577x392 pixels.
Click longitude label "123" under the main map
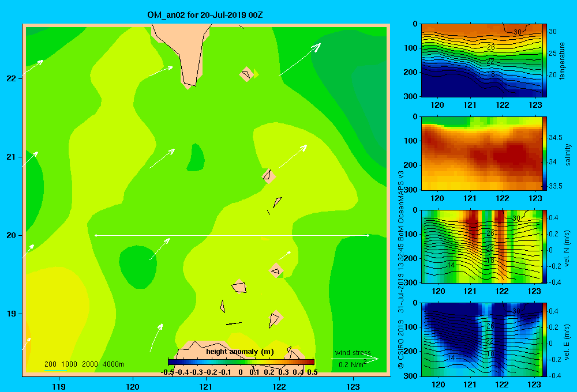(353, 386)
